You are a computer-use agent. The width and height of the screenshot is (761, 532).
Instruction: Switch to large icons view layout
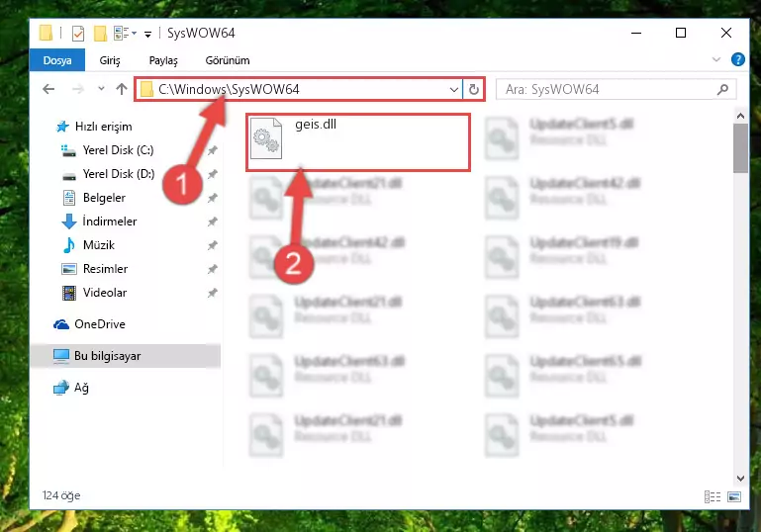734,496
